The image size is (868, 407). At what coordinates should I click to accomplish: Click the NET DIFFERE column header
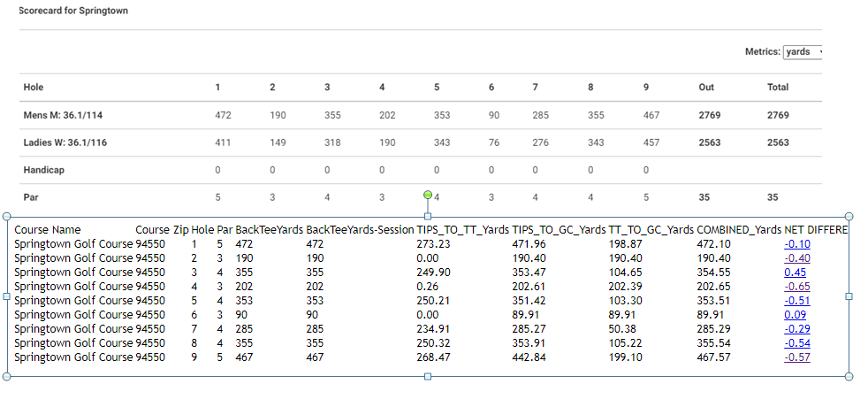pos(816,230)
